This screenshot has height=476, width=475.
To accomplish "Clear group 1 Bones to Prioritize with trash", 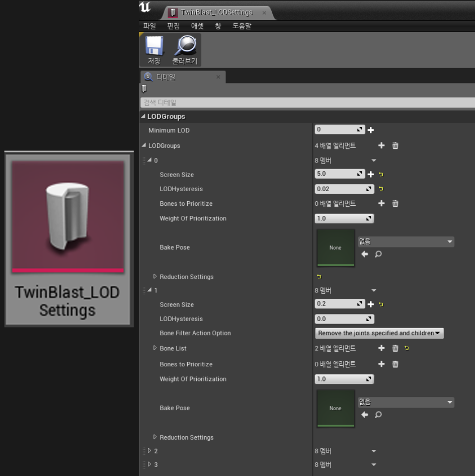I will tap(395, 364).
